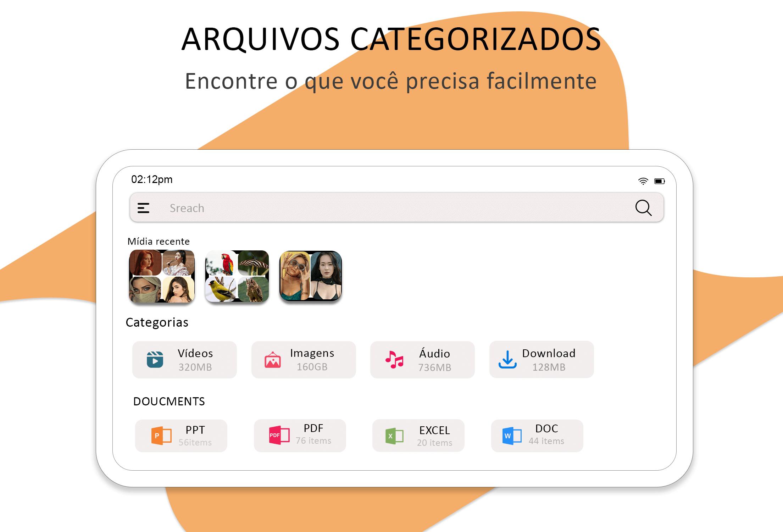Open the PPT PowerPoint icon
The image size is (783, 532).
pyautogui.click(x=161, y=436)
